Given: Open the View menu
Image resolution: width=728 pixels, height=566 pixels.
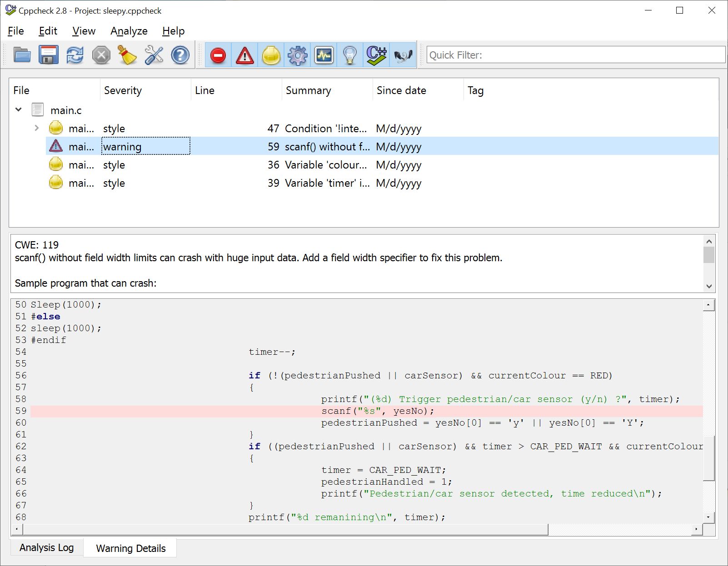Looking at the screenshot, I should point(84,31).
